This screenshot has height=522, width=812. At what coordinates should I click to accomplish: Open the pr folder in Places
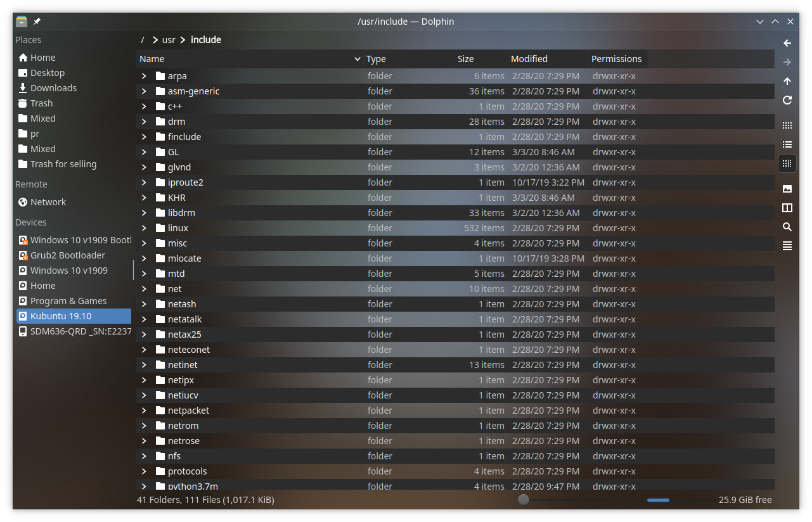click(x=29, y=134)
